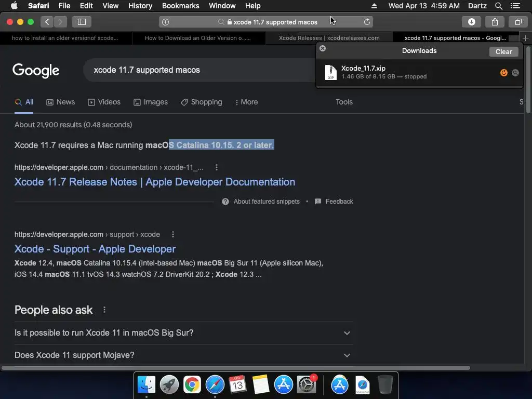This screenshot has width=532, height=399.
Task: Open Trash from the Dock
Action: point(385,385)
